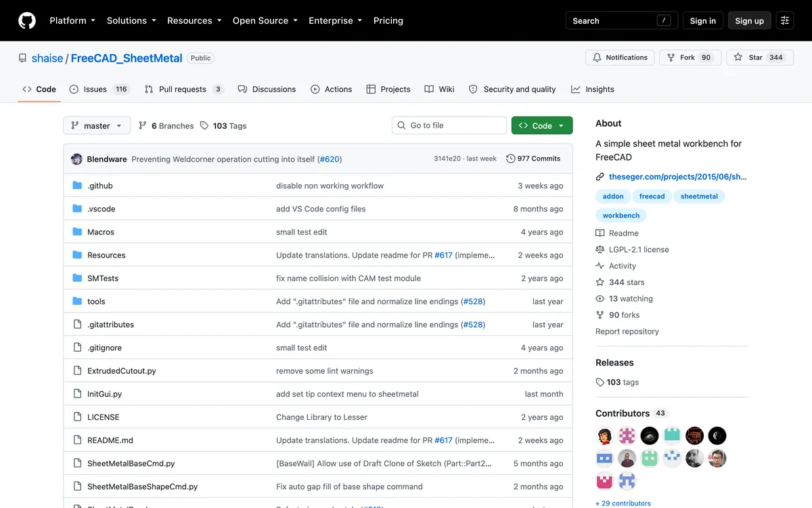The height and width of the screenshot is (508, 812).
Task: Click the Resources folder icon
Action: [x=77, y=255]
